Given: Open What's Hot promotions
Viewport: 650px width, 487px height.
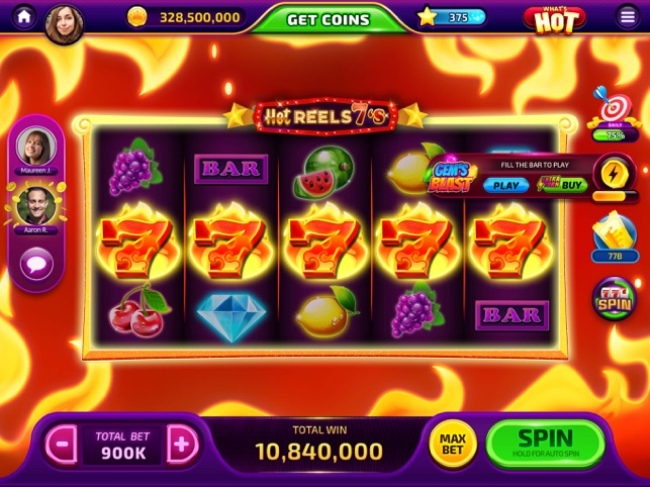Looking at the screenshot, I should (x=555, y=20).
